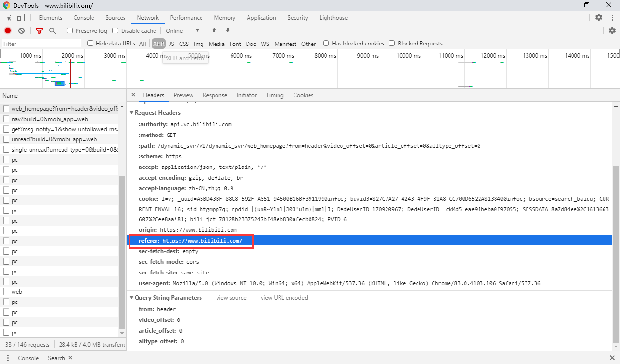The width and height of the screenshot is (620, 364).
Task: Open DevTools customize three-dot menu
Action: pyautogui.click(x=611, y=17)
